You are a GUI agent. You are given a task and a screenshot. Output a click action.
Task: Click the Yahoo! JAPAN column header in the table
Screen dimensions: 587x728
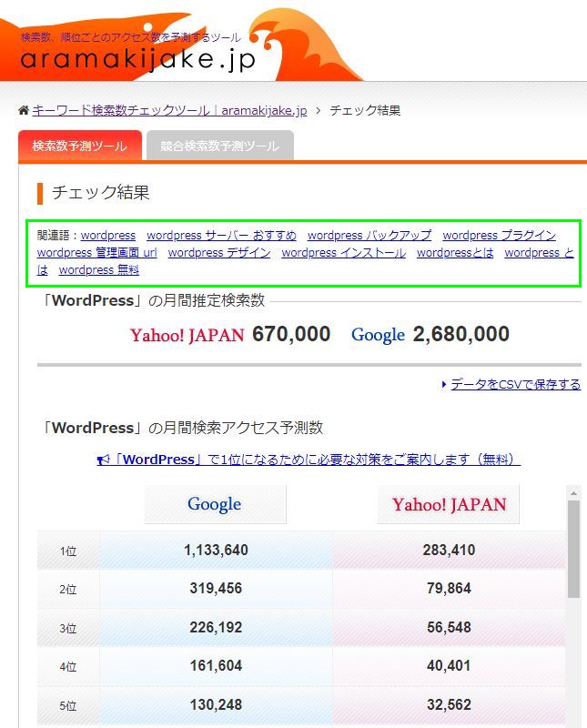pos(449,504)
